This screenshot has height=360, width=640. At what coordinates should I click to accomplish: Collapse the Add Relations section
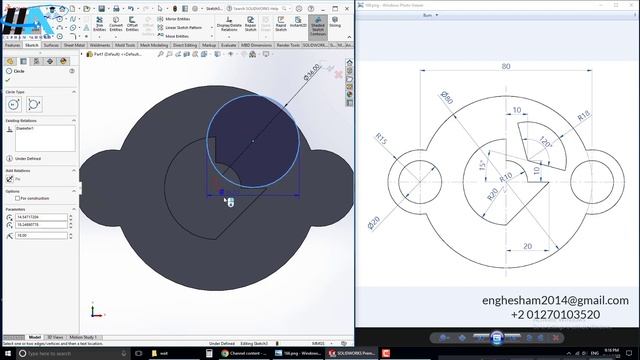pyautogui.click(x=74, y=170)
